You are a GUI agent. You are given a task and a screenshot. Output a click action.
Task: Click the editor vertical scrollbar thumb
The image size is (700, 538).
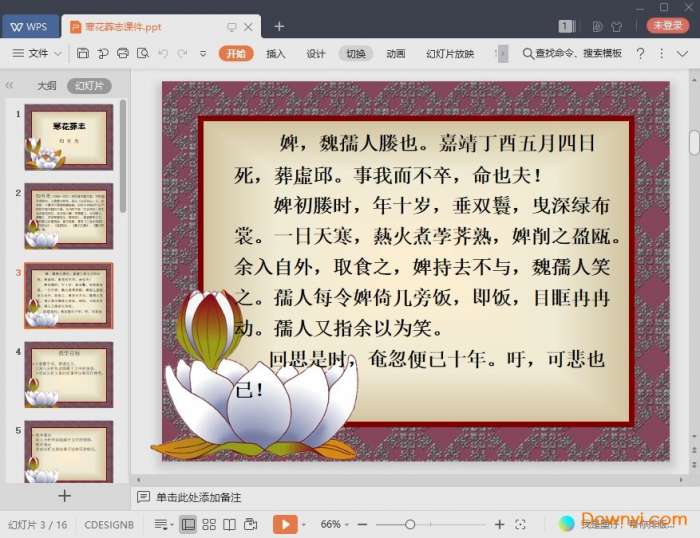click(694, 143)
